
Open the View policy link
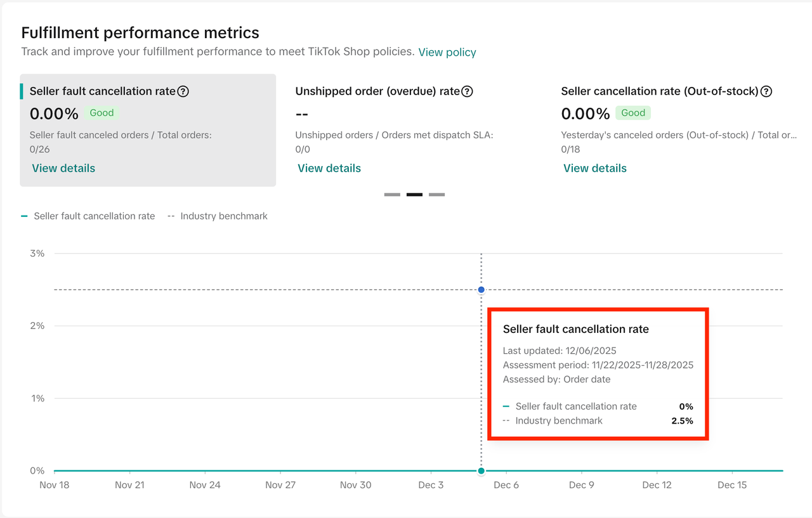click(447, 52)
